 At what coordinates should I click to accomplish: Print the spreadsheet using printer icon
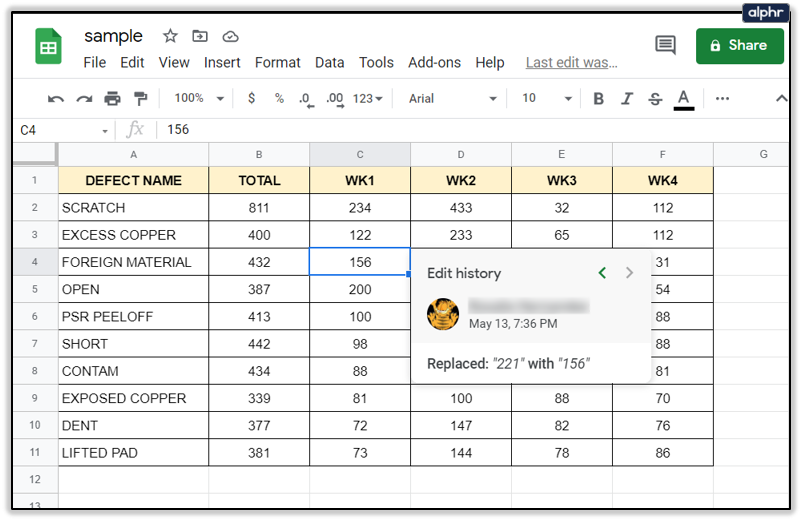tap(112, 99)
